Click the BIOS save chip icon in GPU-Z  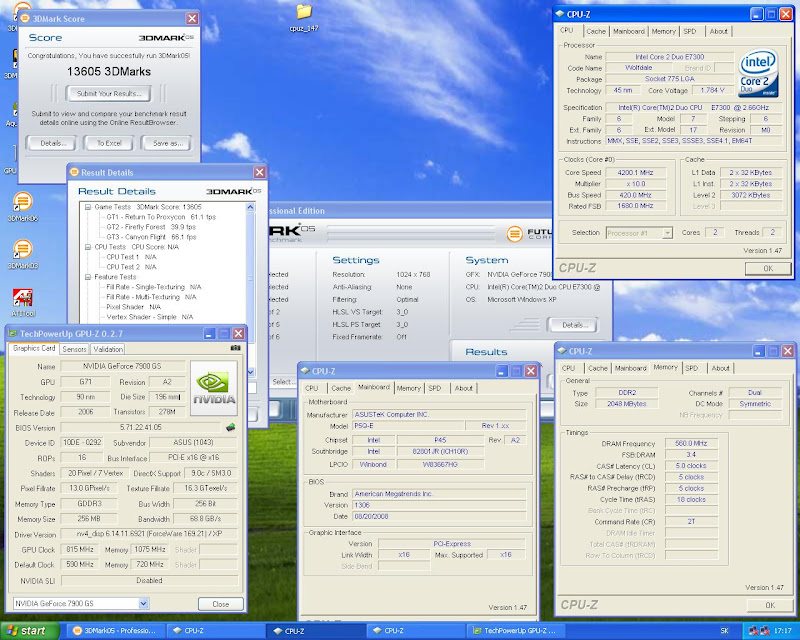(230, 427)
